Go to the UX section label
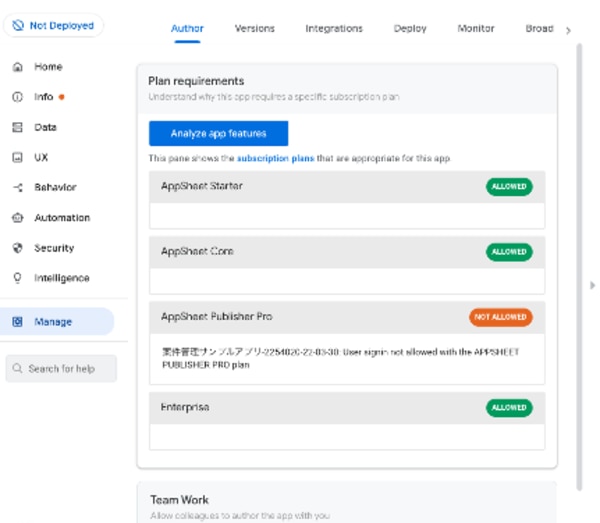Viewport: 600px width, 523px height. [x=41, y=157]
